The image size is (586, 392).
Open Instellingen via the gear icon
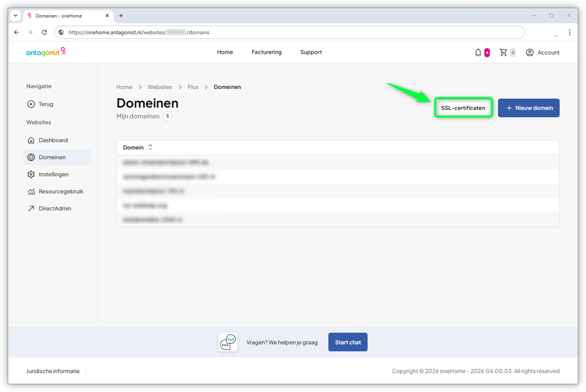click(x=32, y=174)
